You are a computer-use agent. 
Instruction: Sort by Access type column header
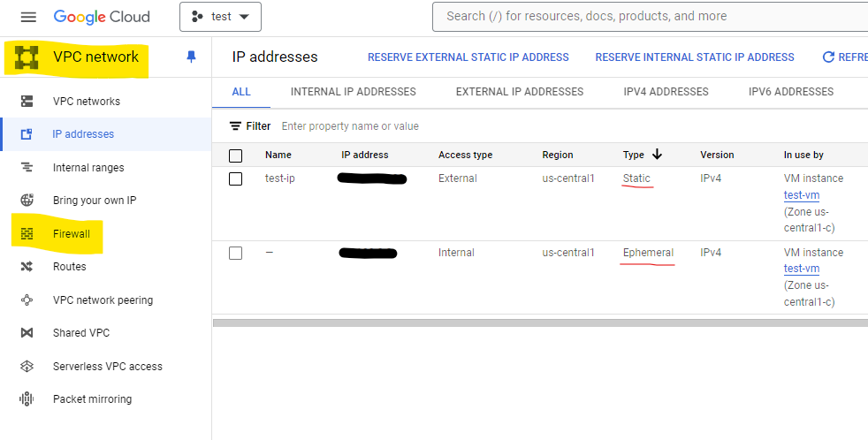(465, 155)
